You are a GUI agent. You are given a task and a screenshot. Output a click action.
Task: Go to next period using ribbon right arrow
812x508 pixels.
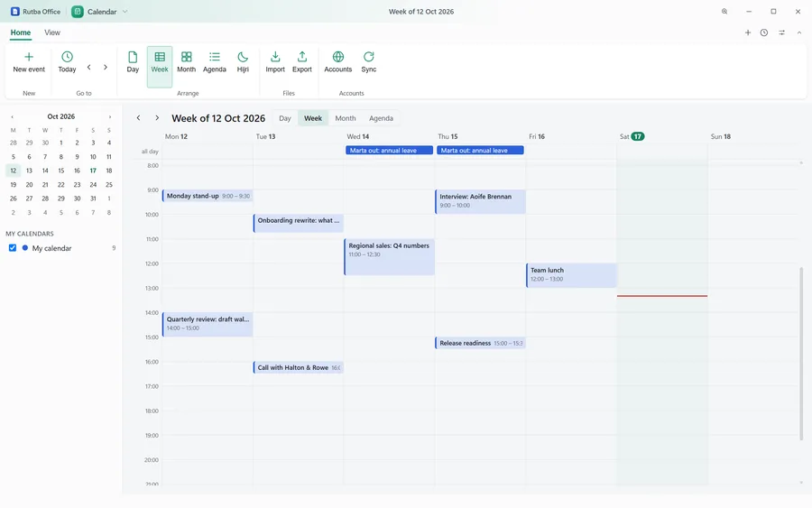106,67
